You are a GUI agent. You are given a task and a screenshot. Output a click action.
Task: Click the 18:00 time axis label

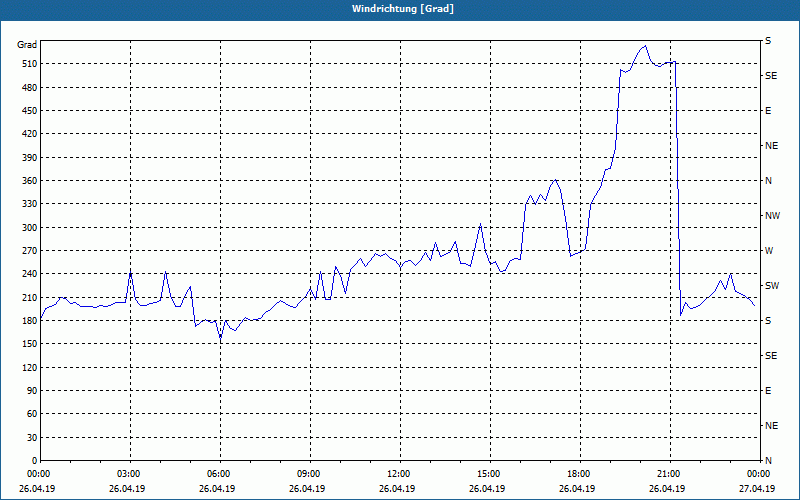pos(581,474)
